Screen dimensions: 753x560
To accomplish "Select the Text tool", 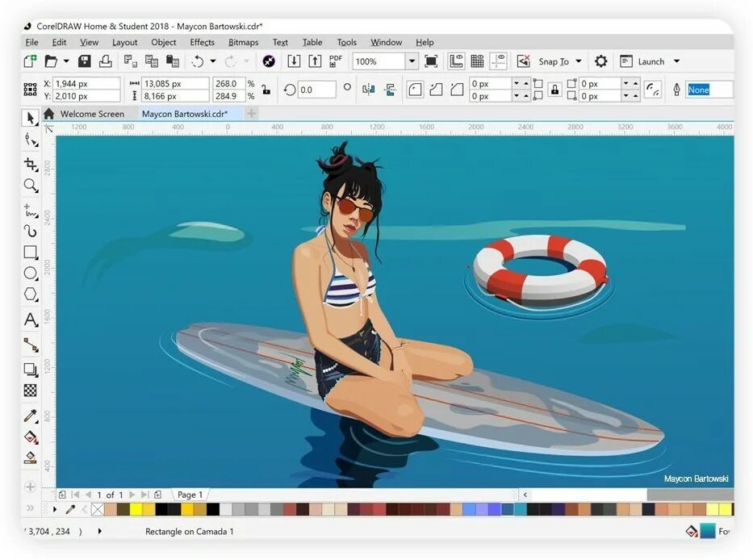I will tap(31, 320).
